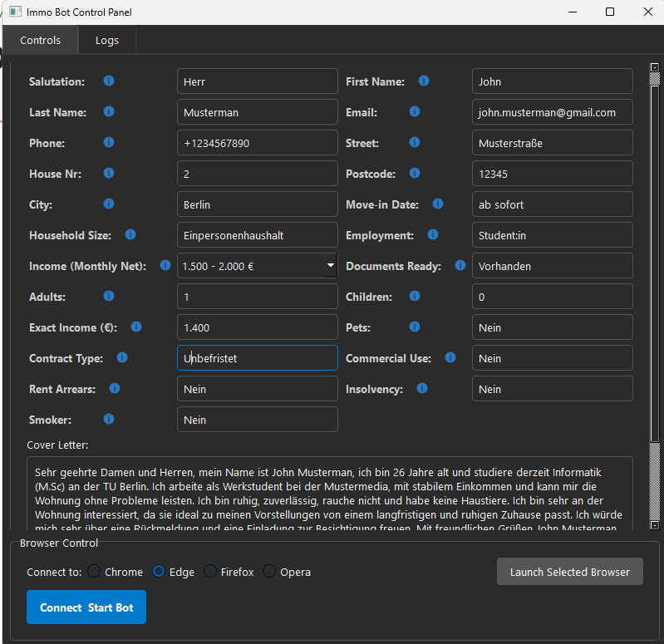Click the Exact Income info icon

[x=136, y=327]
